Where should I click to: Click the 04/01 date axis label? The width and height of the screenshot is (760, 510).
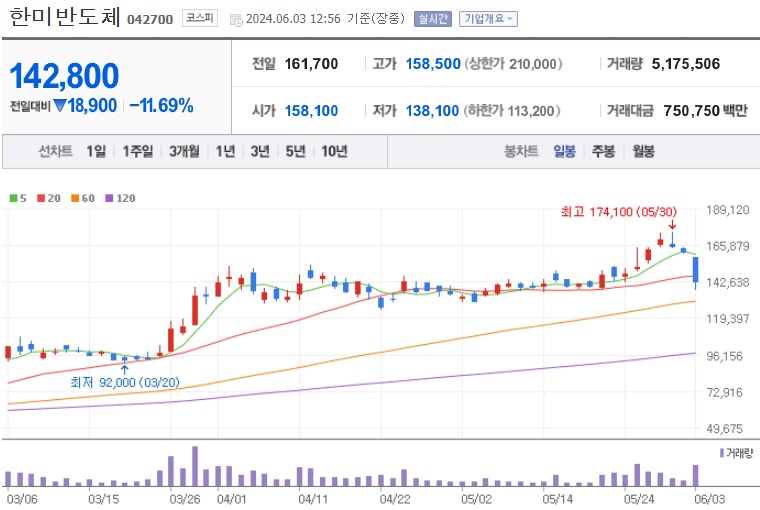(232, 499)
